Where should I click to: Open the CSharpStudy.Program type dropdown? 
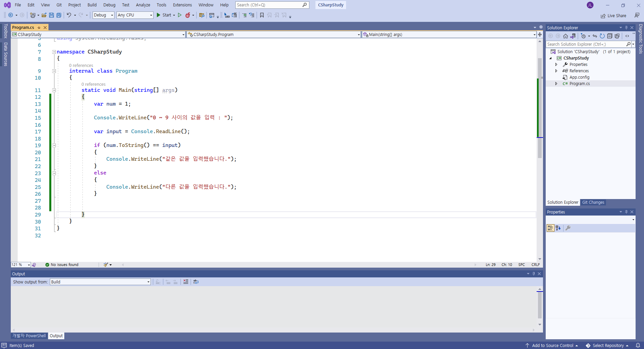tap(274, 34)
